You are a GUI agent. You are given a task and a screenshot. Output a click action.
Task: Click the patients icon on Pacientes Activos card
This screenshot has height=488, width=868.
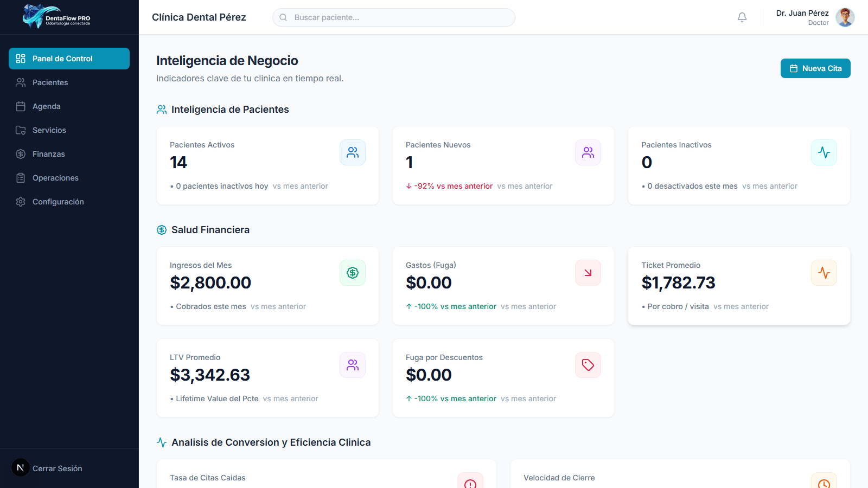click(x=353, y=152)
